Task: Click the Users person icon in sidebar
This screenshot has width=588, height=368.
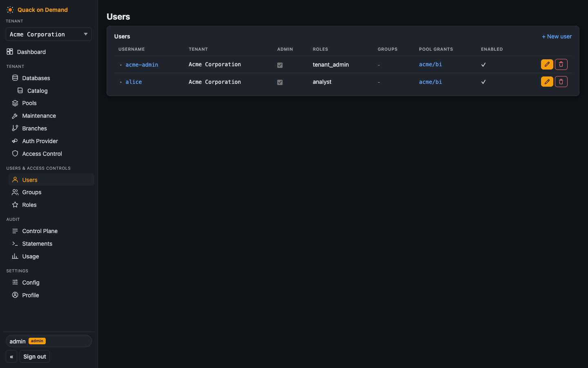Action: 15,180
